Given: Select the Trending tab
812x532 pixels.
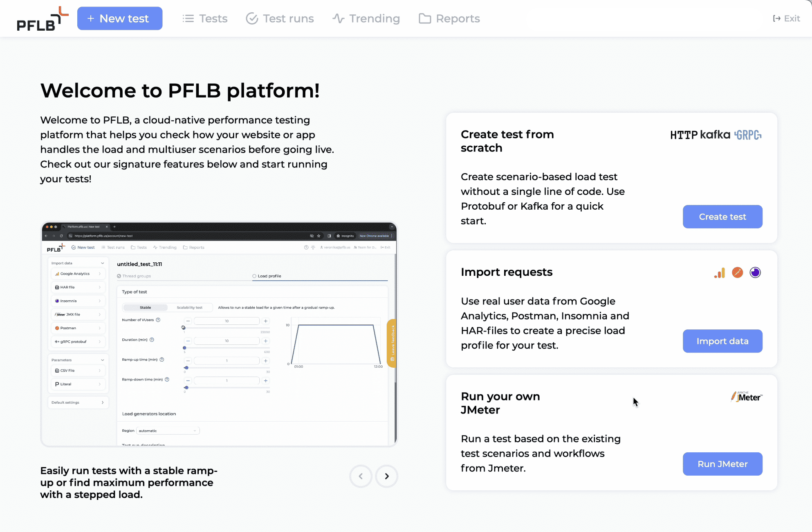Looking at the screenshot, I should click(366, 18).
